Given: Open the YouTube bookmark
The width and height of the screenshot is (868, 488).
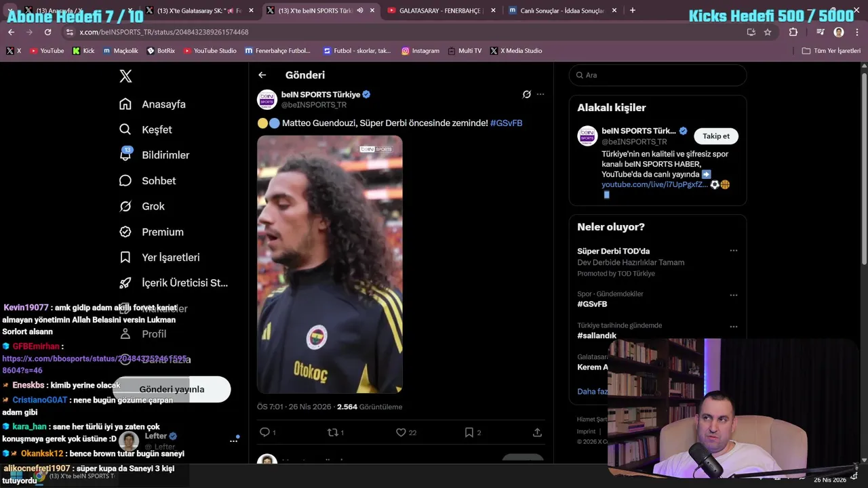Looking at the screenshot, I should click(x=47, y=51).
